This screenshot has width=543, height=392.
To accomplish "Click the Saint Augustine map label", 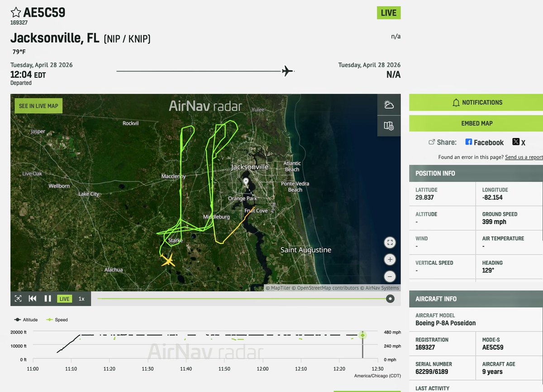I will pyautogui.click(x=306, y=250).
